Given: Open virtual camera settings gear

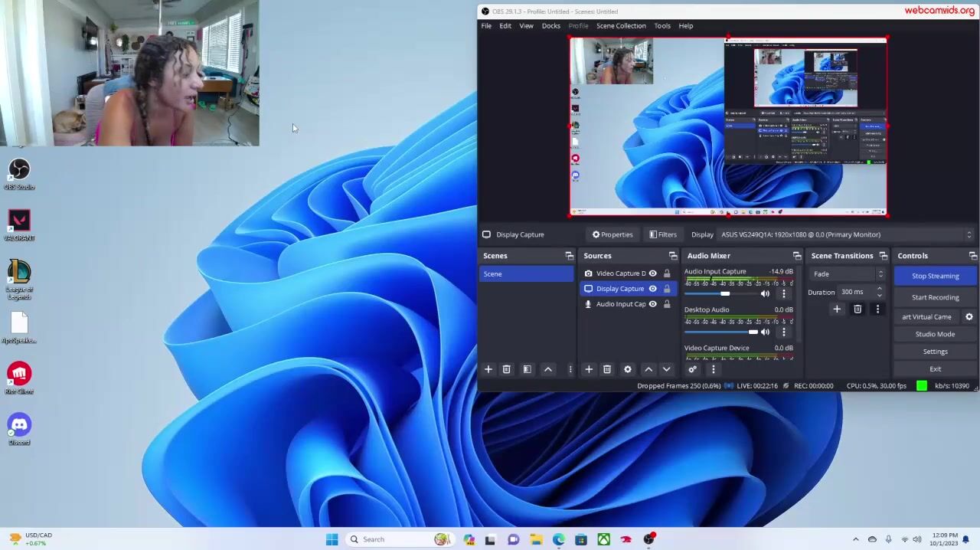Looking at the screenshot, I should point(969,316).
